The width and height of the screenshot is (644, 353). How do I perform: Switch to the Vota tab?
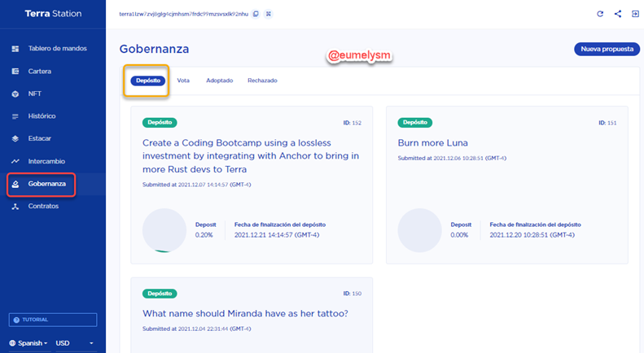pos(183,81)
